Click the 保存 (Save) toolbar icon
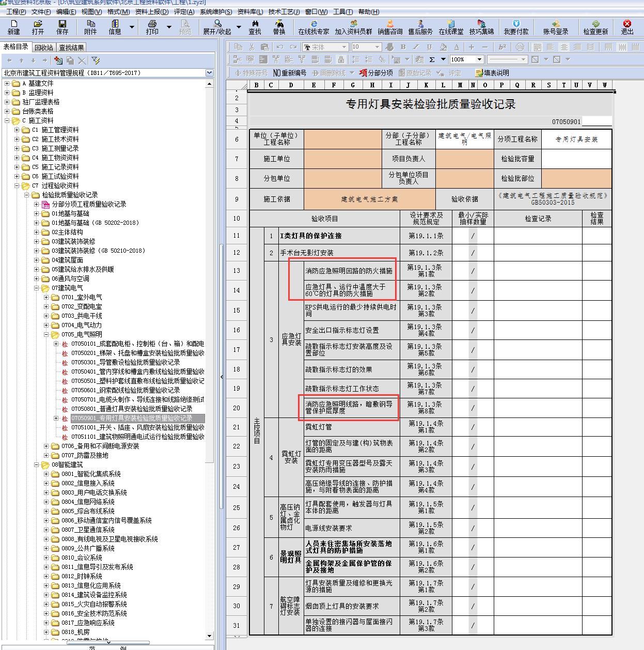644x650 pixels. coord(62,27)
